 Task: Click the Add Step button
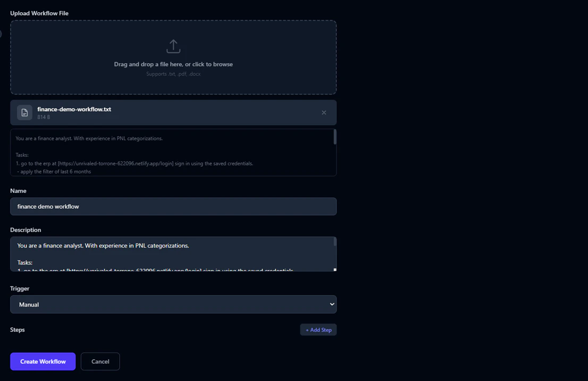(x=318, y=329)
